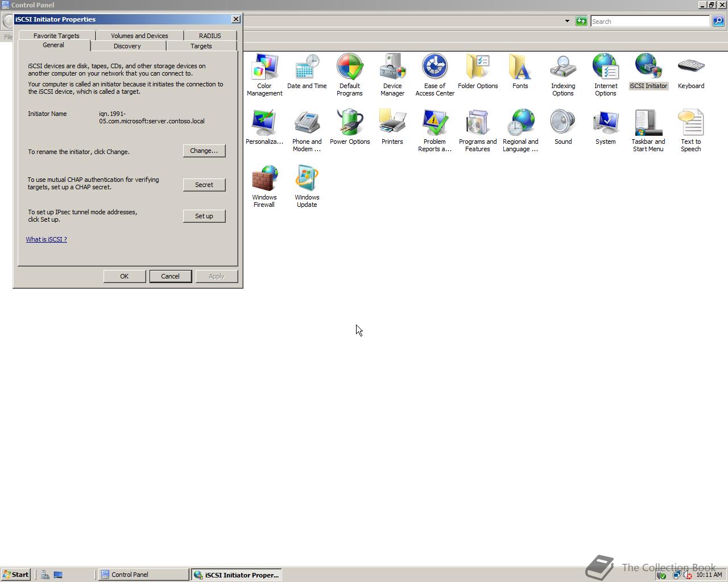This screenshot has height=582, width=728.
Task: Select Power Options icon
Action: click(350, 127)
